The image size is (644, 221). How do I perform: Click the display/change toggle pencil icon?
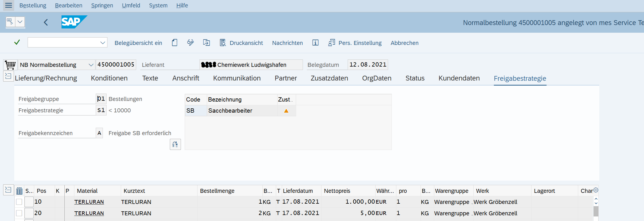pos(190,43)
